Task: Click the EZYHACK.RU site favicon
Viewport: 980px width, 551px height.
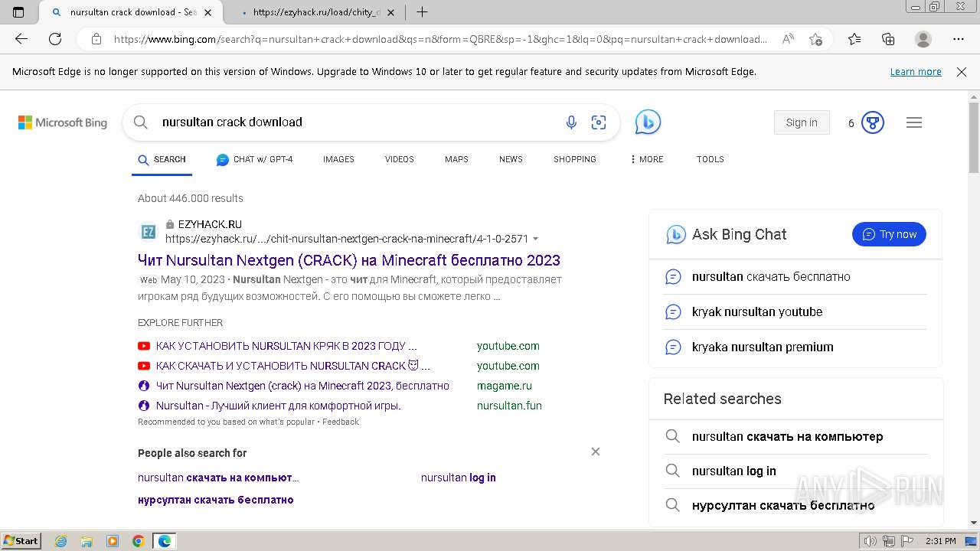Action: click(x=149, y=231)
